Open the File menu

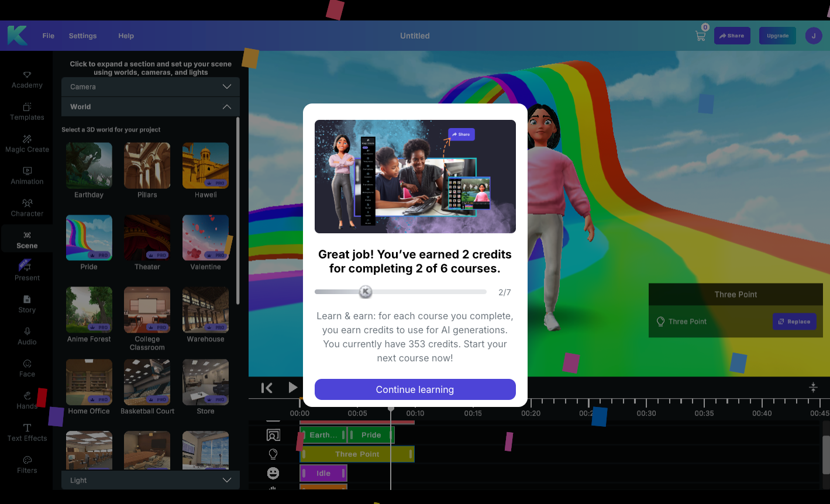pyautogui.click(x=48, y=35)
